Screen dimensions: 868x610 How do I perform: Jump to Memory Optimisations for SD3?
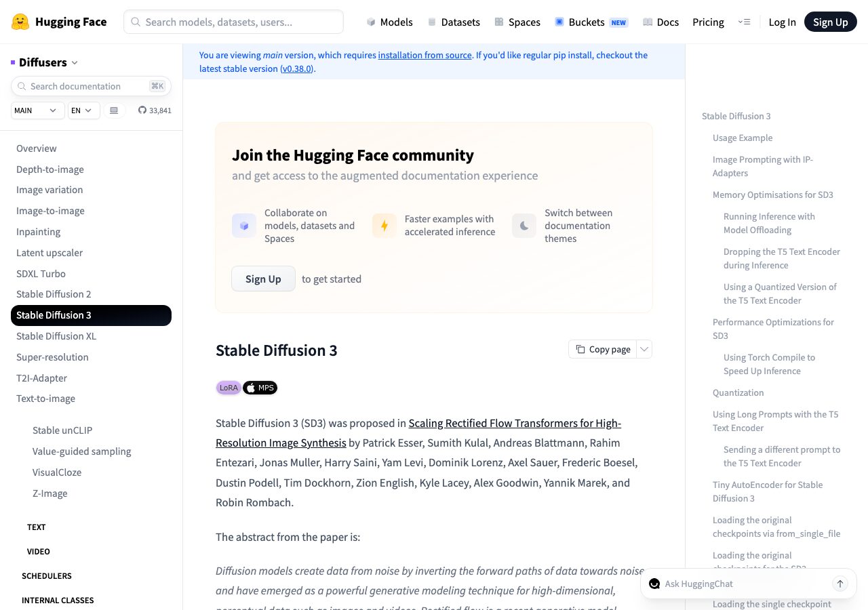773,195
